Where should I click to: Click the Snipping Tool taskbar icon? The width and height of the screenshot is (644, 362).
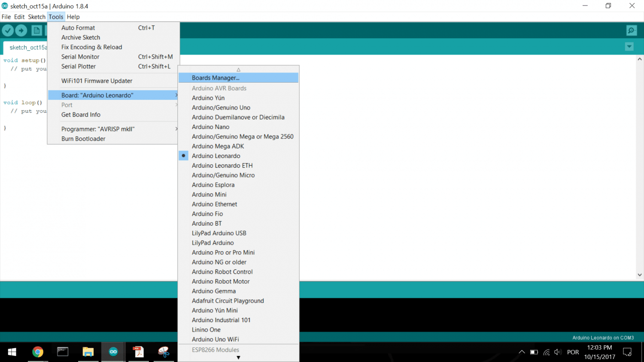(x=164, y=352)
